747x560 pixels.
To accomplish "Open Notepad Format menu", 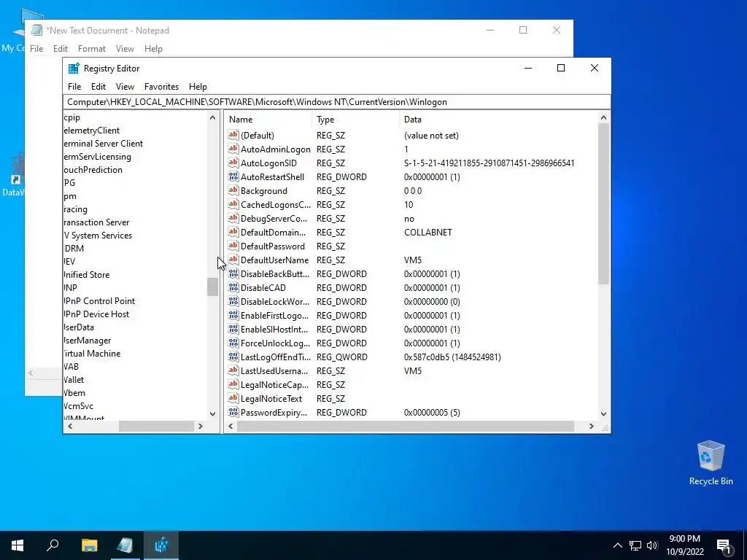I will [91, 49].
